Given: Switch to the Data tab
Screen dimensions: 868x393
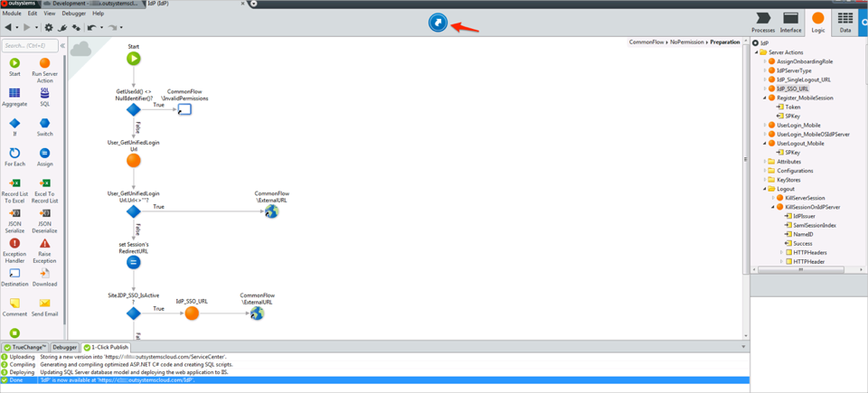Looking at the screenshot, I should pyautogui.click(x=844, y=23).
